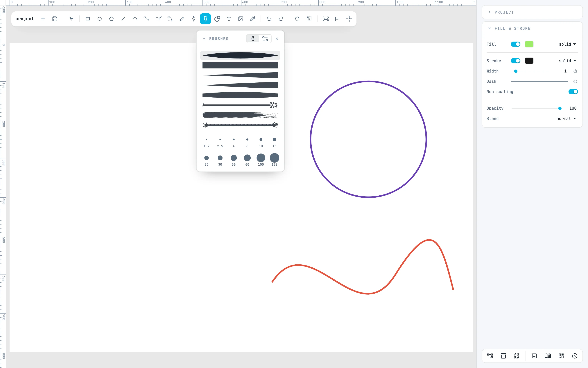Click the stroke Width slider
588x368 pixels.
532,71
